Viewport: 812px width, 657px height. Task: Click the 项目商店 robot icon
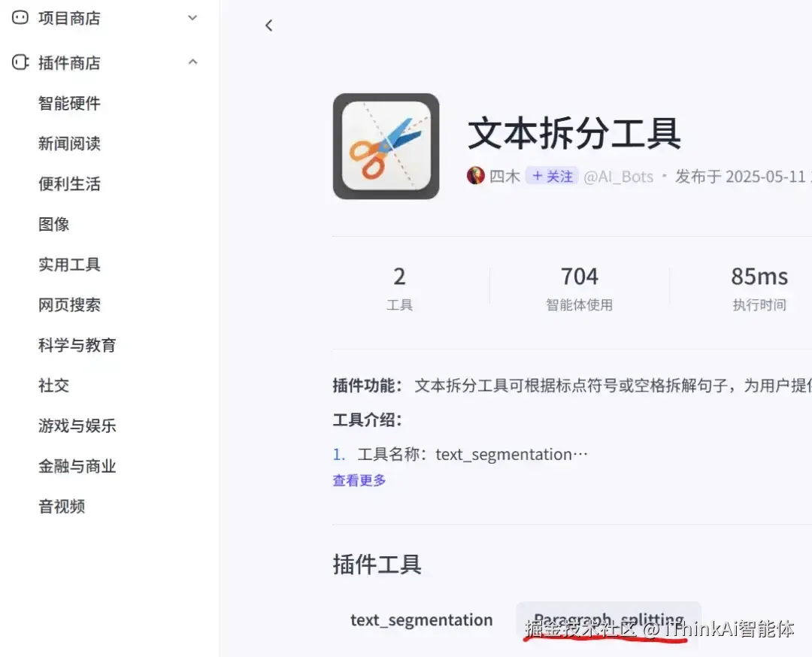[x=20, y=17]
